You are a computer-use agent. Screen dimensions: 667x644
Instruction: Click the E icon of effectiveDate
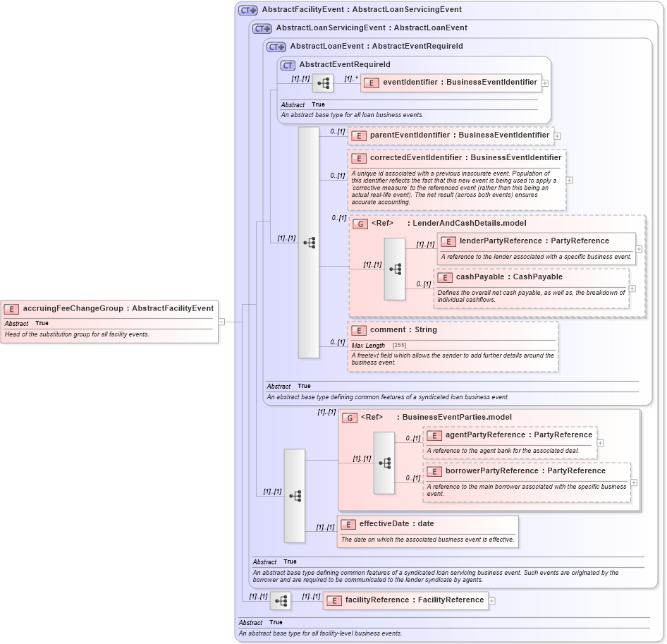click(348, 524)
